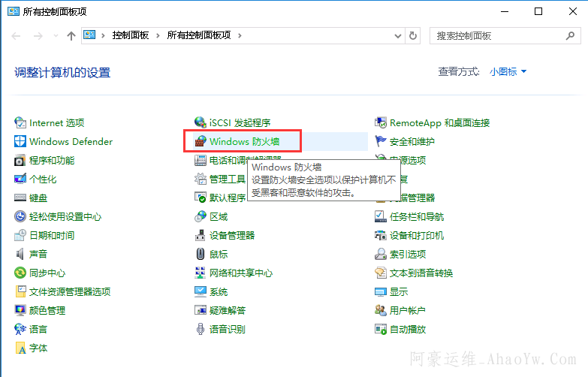Expand the address bar history dropdown
Image resolution: width=588 pixels, height=377 pixels.
click(398, 36)
